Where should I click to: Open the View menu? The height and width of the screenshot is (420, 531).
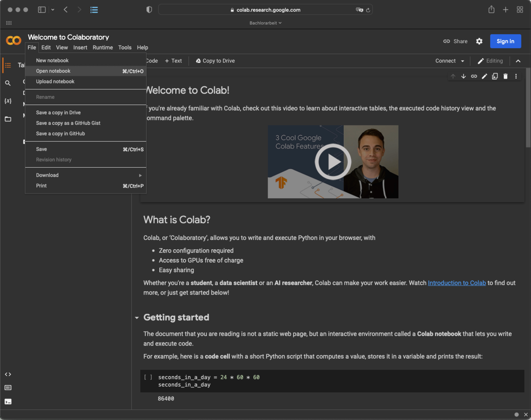click(x=62, y=48)
